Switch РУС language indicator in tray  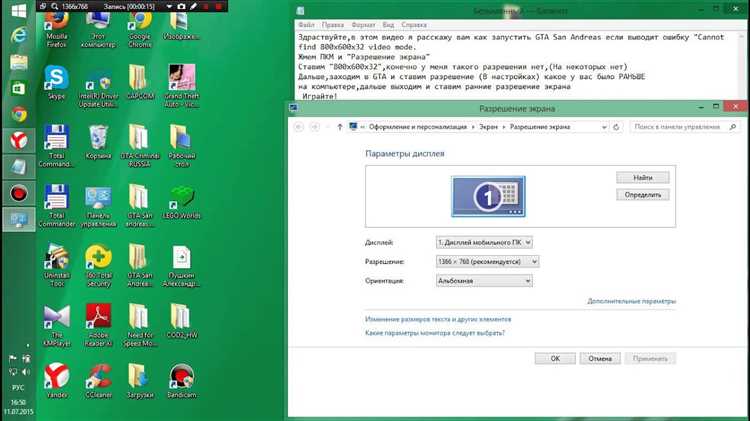(x=18, y=388)
